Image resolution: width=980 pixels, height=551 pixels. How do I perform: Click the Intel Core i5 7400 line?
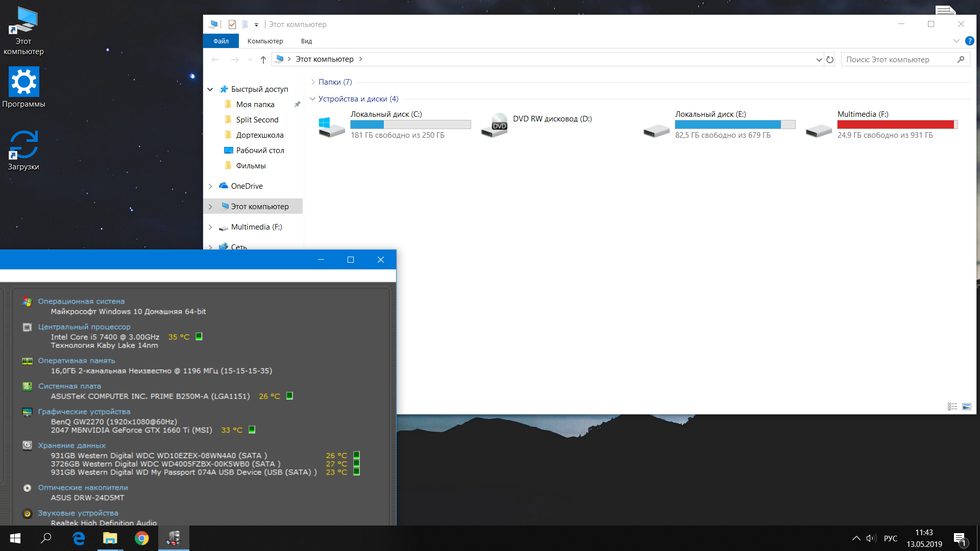click(105, 337)
